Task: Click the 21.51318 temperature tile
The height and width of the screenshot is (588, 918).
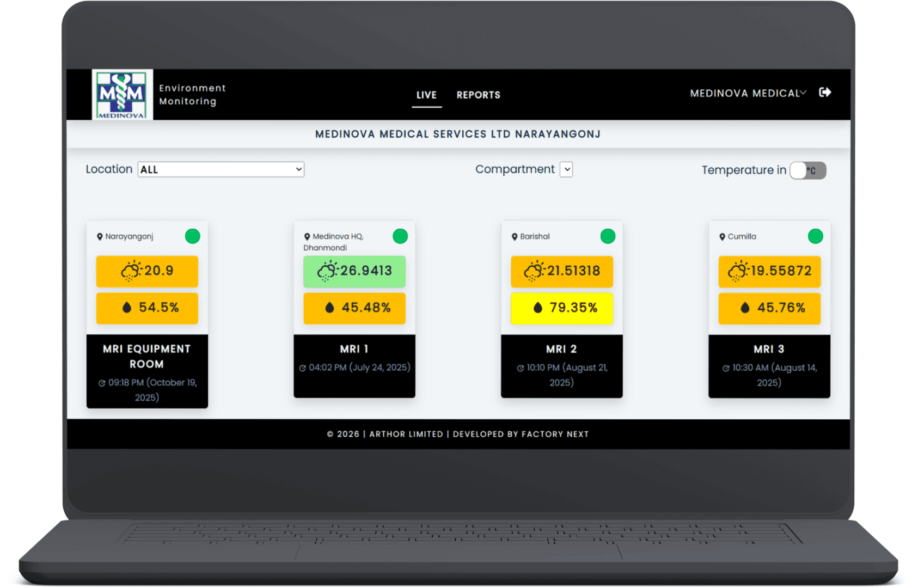Action: pyautogui.click(x=562, y=271)
